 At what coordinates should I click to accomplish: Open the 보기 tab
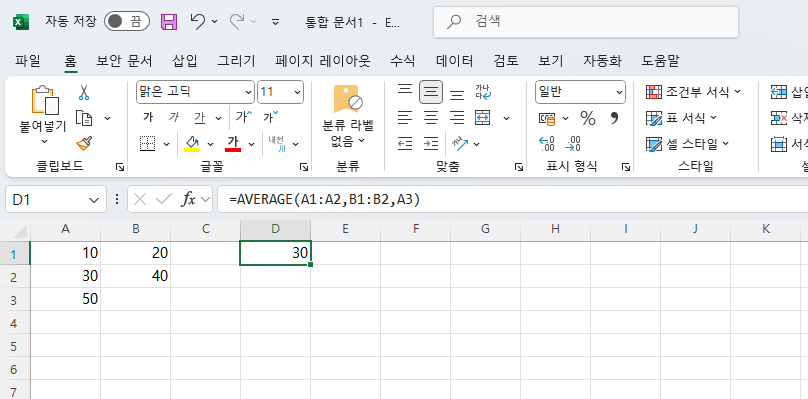tap(551, 61)
